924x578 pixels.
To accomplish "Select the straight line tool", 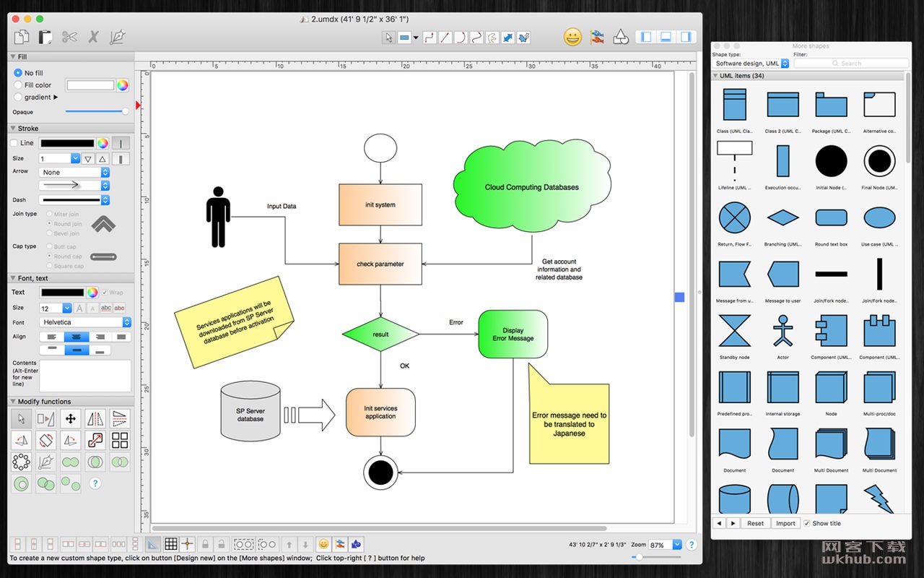I will pyautogui.click(x=445, y=38).
